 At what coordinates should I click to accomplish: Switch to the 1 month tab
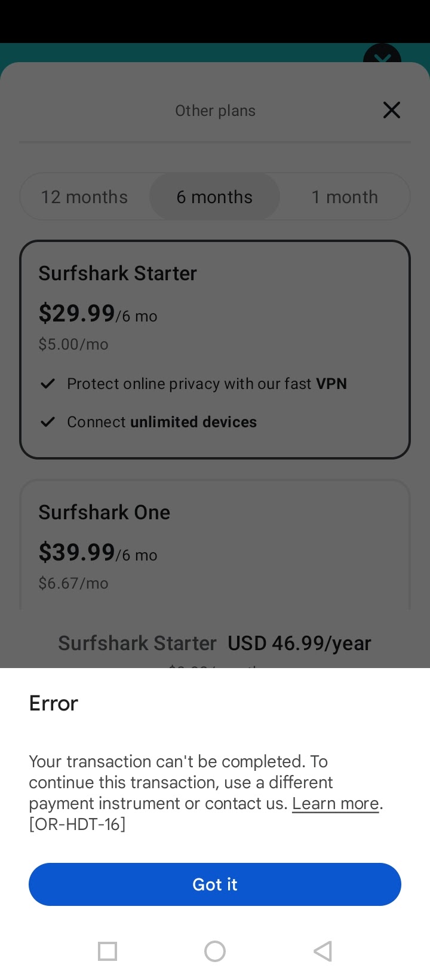click(x=345, y=197)
